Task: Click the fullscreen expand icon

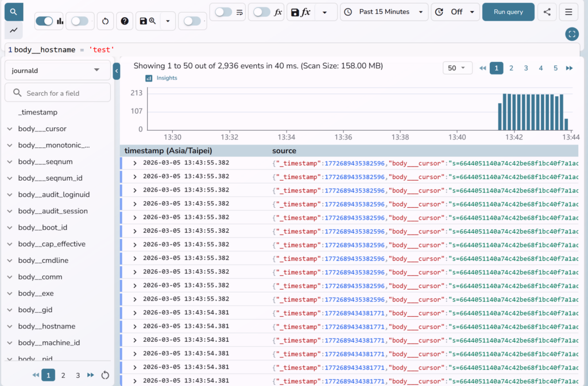Action: [571, 34]
